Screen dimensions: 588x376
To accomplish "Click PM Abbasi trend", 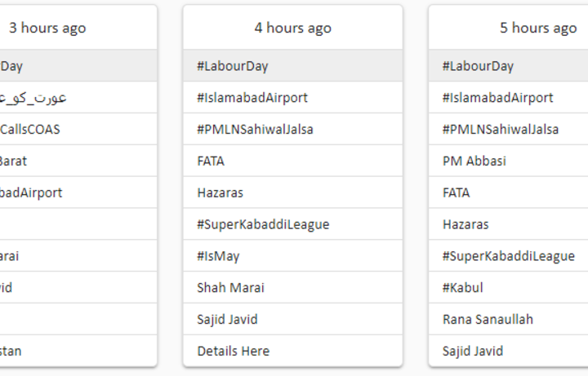I will click(x=509, y=161).
